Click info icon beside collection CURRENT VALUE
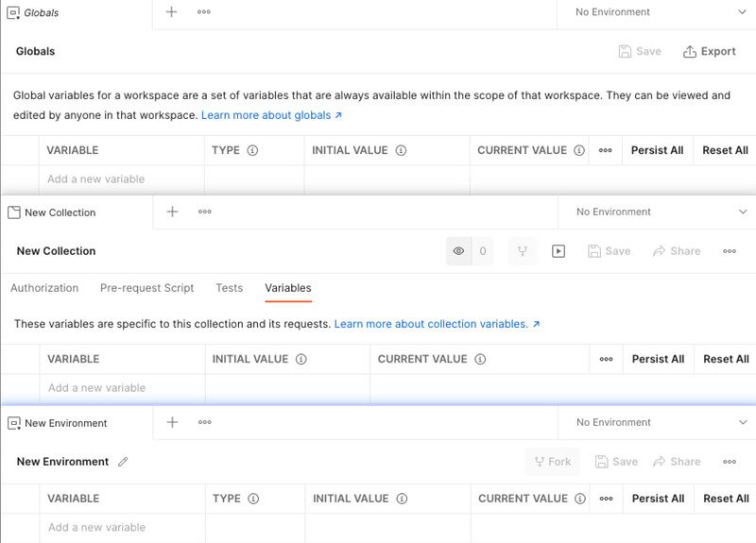 pyautogui.click(x=480, y=359)
